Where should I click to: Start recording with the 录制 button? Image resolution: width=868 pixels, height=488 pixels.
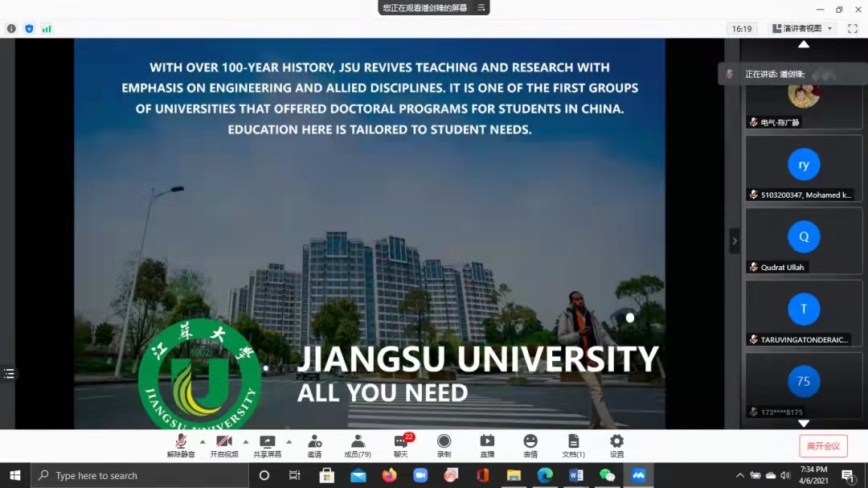pyautogui.click(x=444, y=445)
